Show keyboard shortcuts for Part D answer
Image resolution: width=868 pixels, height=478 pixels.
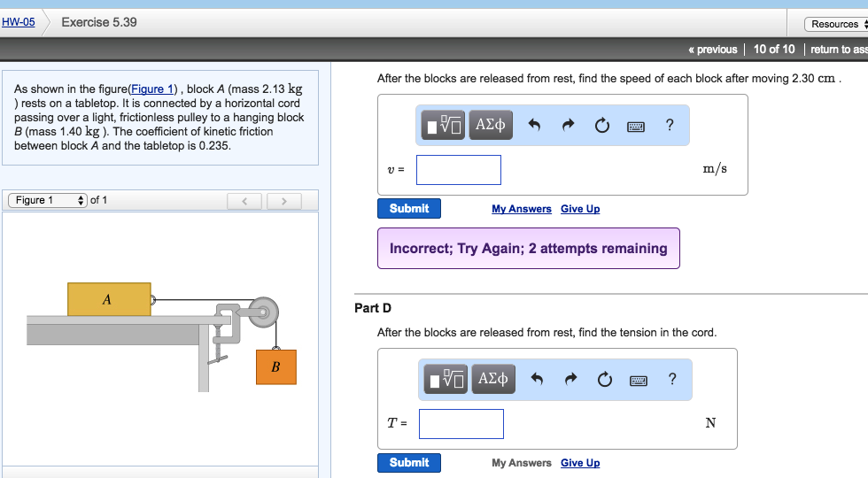tap(639, 381)
